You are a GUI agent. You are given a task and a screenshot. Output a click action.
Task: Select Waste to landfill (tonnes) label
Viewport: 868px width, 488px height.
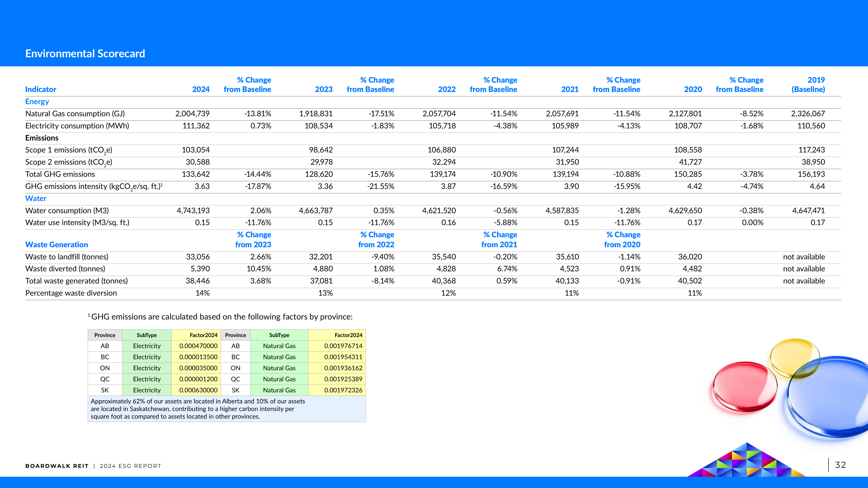[67, 257]
